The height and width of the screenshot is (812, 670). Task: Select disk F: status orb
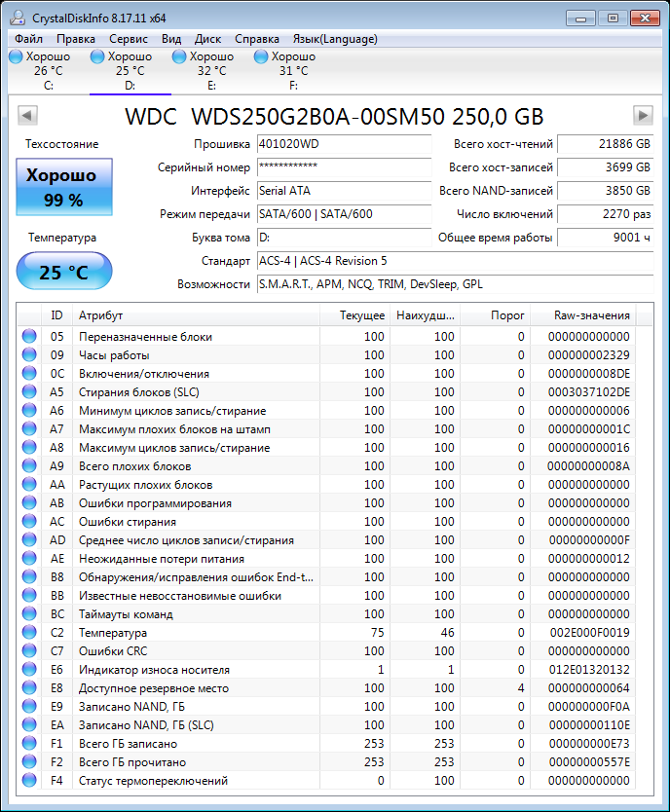261,56
